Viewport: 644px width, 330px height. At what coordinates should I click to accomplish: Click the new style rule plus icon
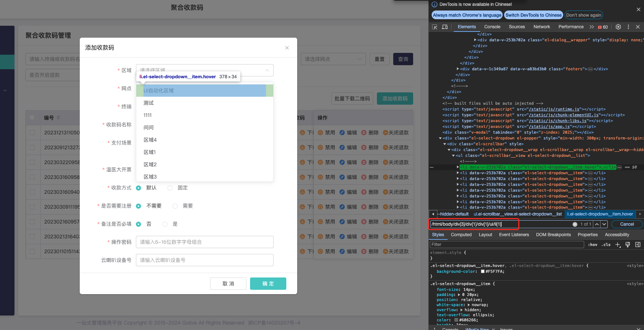618,245
